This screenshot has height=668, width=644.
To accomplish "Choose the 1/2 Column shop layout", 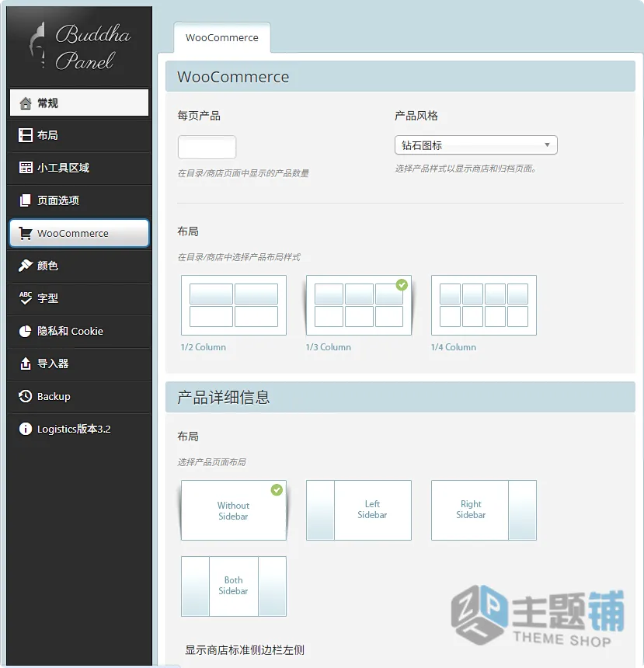I will point(234,305).
